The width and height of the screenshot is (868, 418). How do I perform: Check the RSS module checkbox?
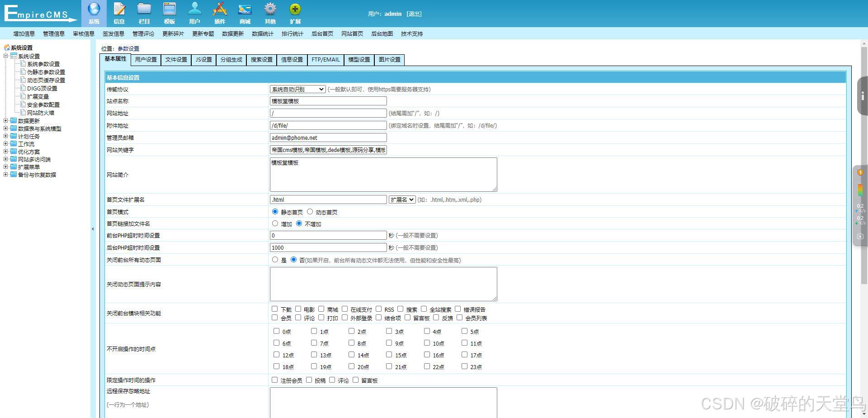[378, 309]
